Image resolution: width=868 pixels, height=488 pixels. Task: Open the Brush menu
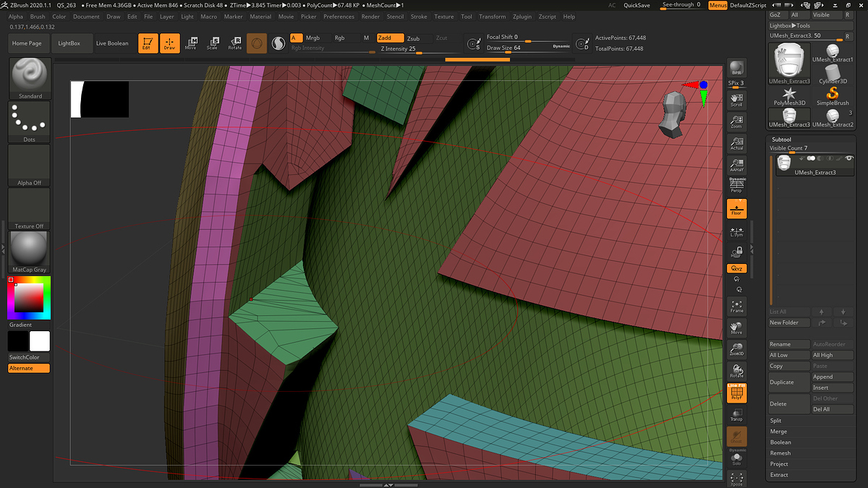tap(38, 17)
